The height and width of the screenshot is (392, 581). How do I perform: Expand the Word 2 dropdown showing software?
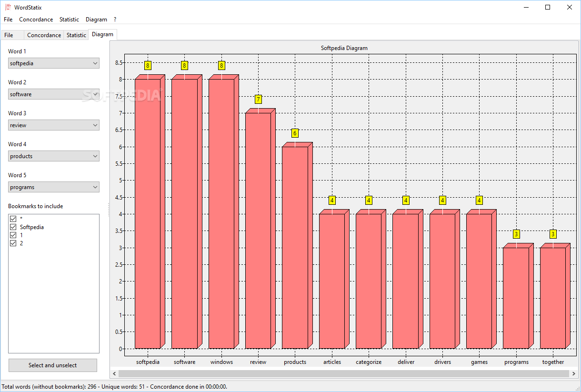[54, 94]
